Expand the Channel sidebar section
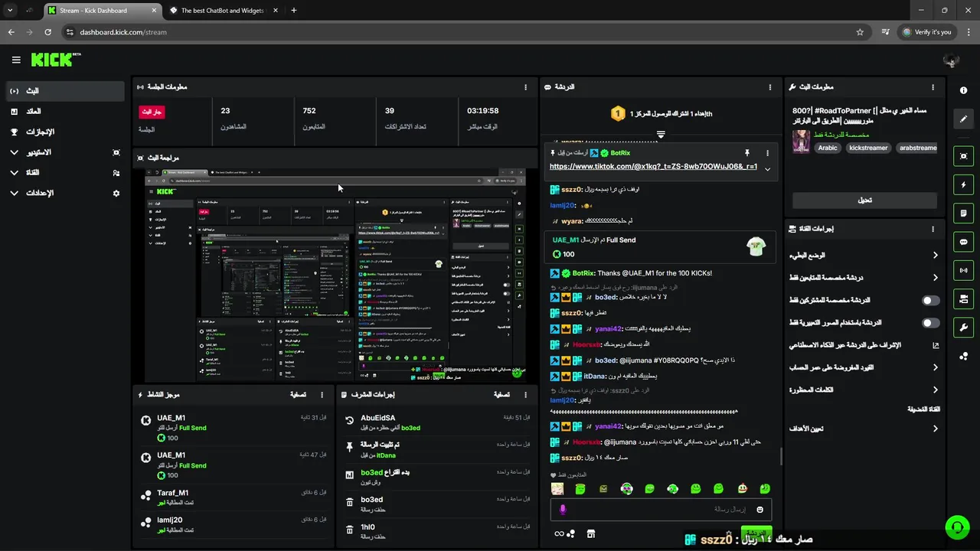The height and width of the screenshot is (551, 980). point(14,173)
